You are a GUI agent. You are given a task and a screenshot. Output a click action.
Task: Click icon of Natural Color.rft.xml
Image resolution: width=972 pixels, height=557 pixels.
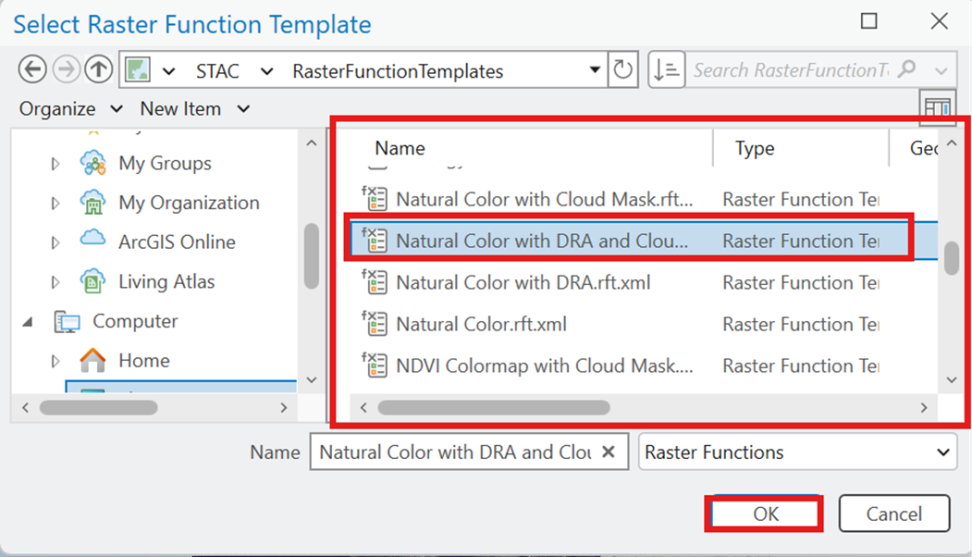point(374,323)
